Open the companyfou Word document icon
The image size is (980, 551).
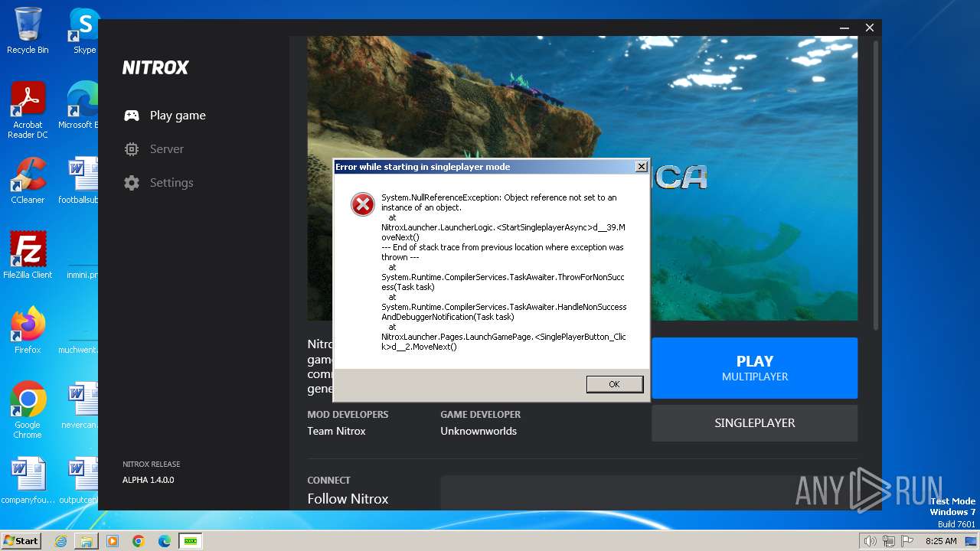point(28,481)
